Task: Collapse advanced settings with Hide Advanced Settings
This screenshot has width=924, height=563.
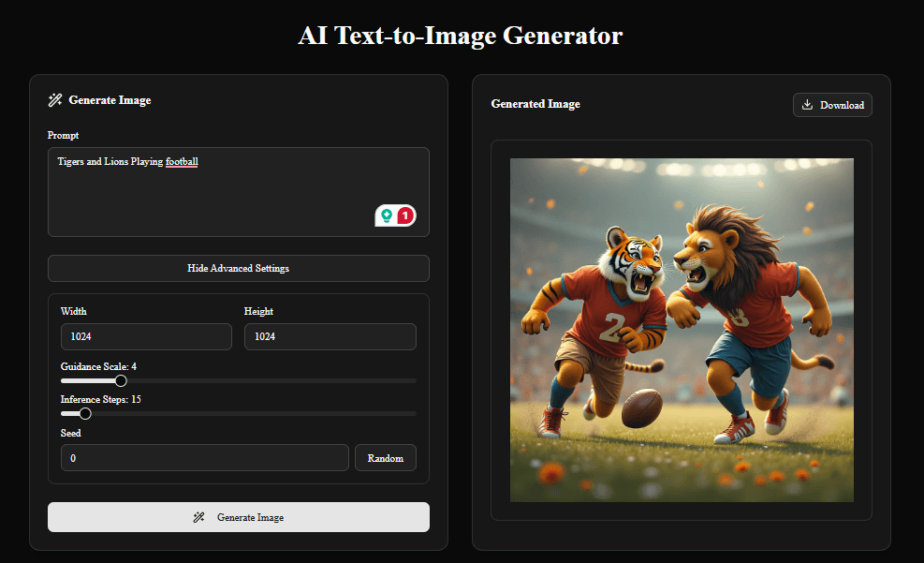Action: [238, 268]
